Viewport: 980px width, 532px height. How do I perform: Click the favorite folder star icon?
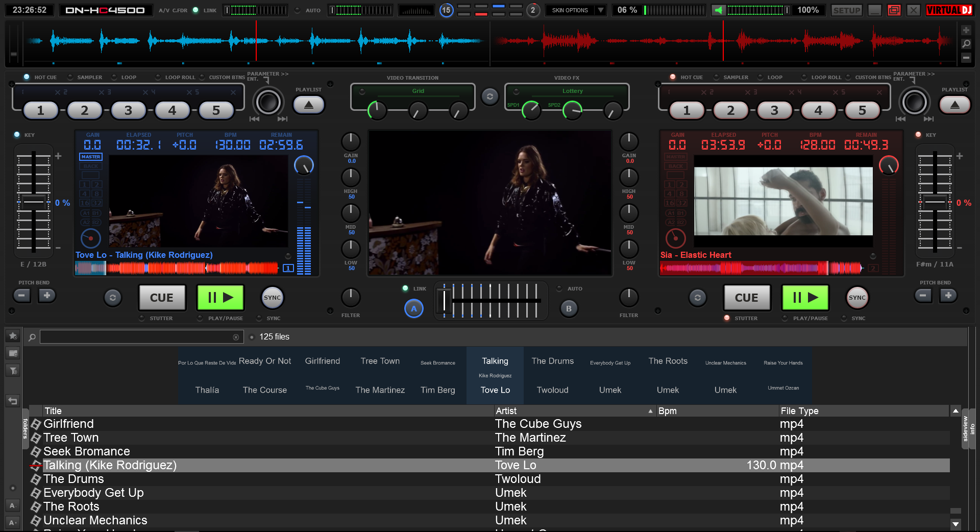(x=13, y=336)
